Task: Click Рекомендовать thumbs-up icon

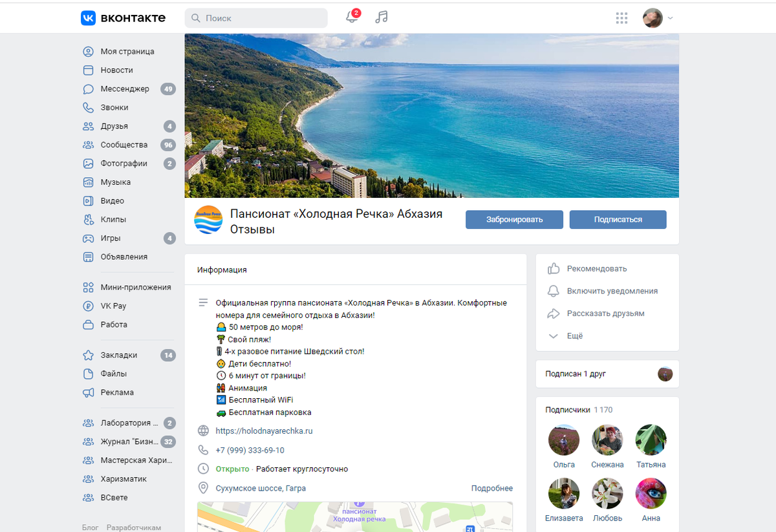Action: (554, 268)
